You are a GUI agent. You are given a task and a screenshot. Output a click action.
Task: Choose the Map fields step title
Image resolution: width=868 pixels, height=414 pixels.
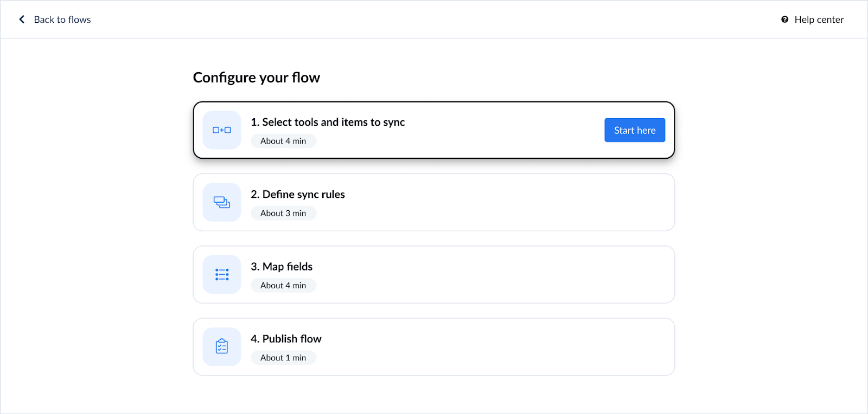pos(282,267)
